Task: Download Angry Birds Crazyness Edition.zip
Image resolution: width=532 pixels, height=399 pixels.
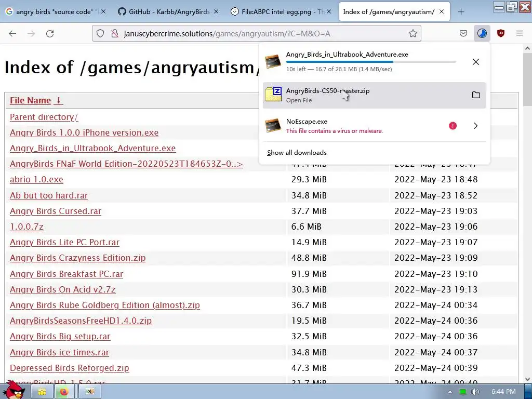Action: 78,258
